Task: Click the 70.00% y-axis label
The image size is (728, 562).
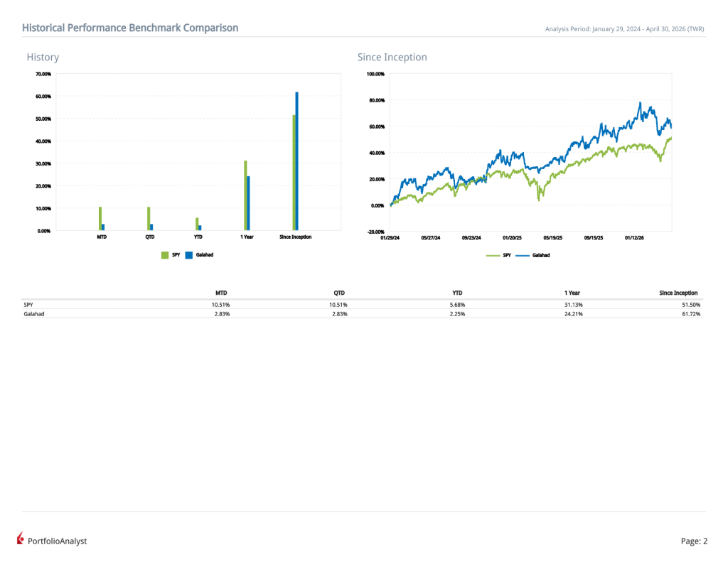Action: tap(43, 75)
